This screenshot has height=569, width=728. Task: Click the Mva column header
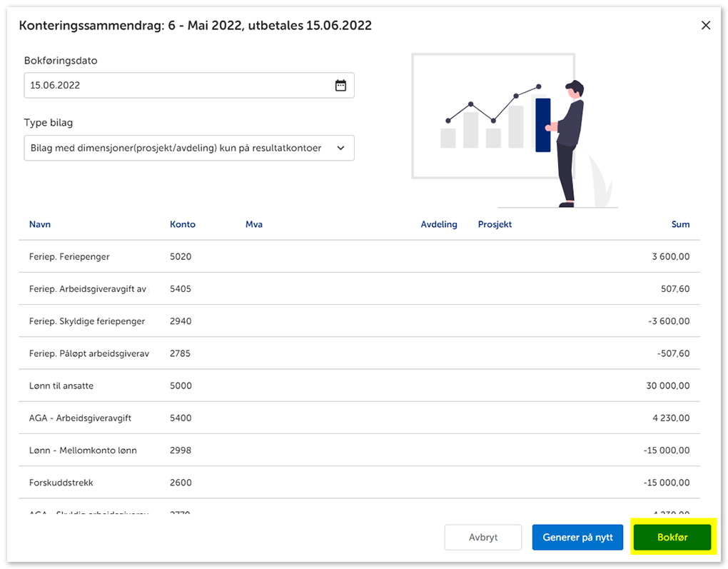(x=254, y=224)
